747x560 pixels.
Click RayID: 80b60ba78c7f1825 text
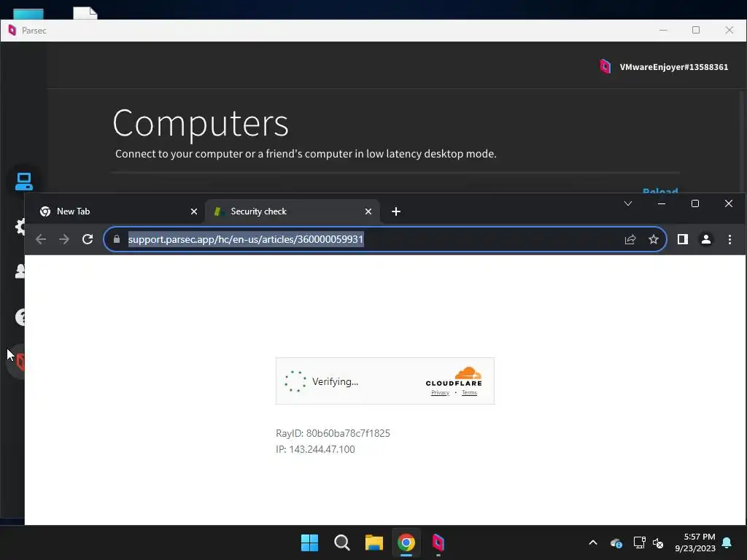333,433
